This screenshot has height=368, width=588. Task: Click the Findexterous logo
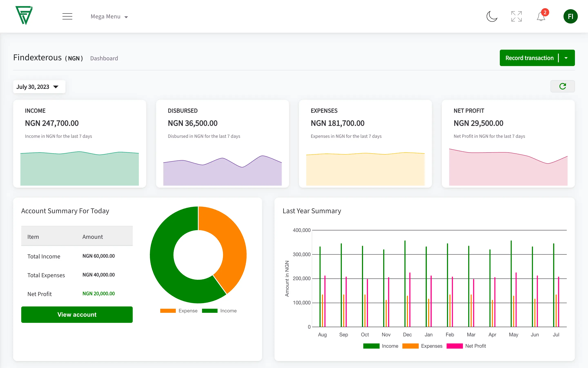(x=24, y=15)
